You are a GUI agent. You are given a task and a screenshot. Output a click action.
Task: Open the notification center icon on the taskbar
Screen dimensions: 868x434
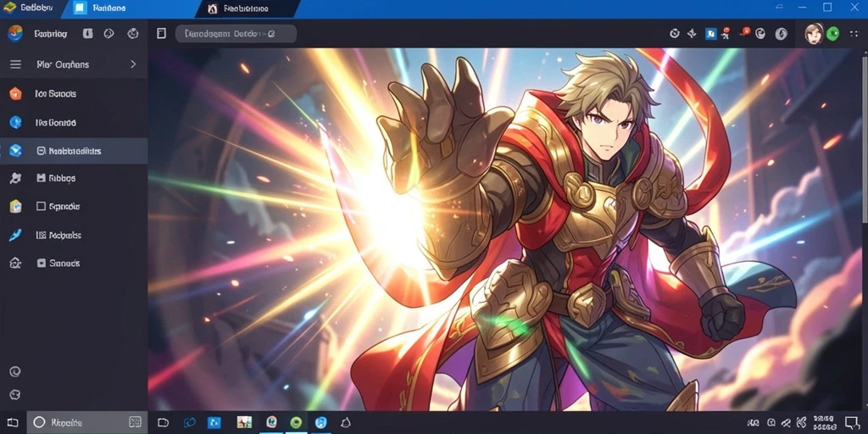tap(852, 422)
